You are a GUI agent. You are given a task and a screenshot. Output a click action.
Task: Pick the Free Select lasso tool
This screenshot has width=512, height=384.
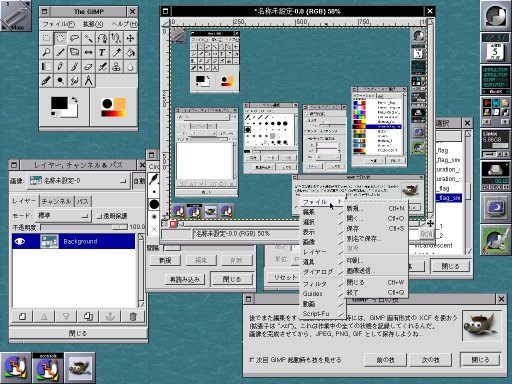[x=74, y=38]
